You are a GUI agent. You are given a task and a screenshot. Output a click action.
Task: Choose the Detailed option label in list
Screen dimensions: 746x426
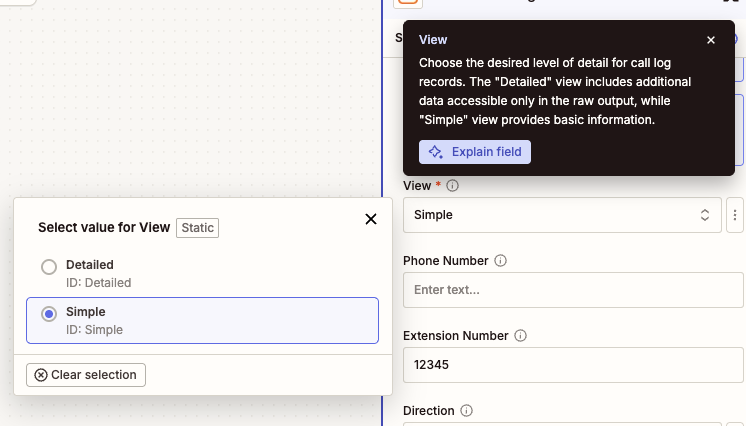point(90,265)
